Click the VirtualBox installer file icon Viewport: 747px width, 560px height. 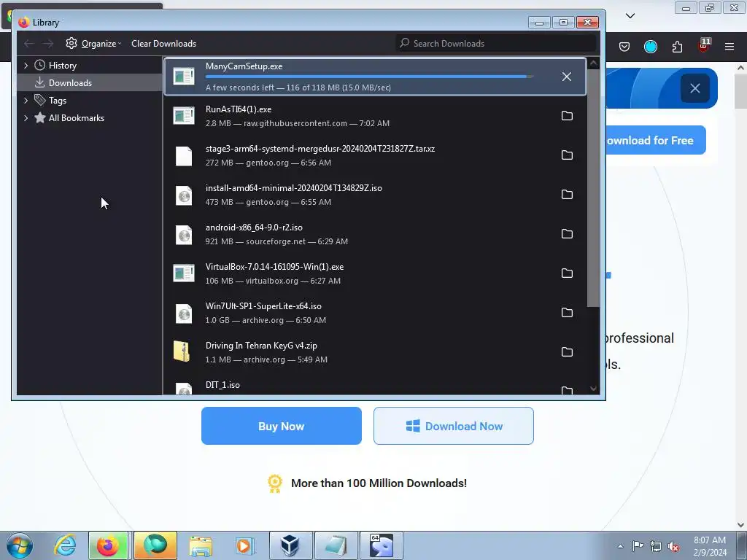[x=184, y=273]
